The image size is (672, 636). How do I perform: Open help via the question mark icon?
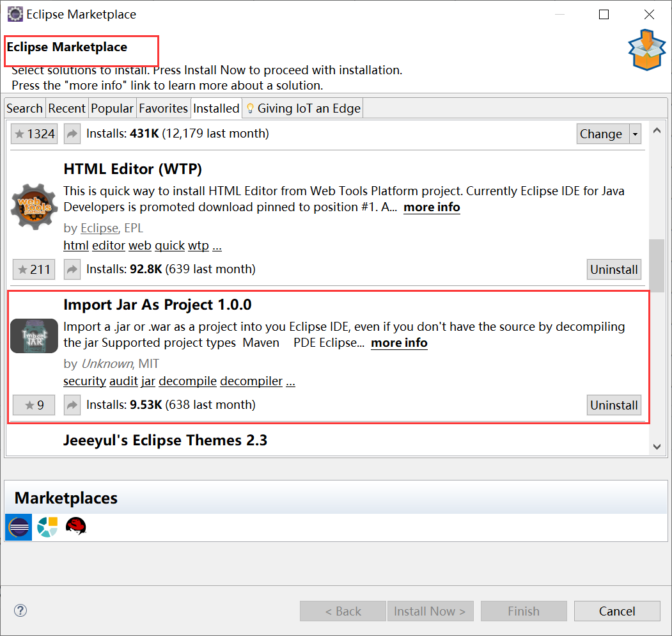[x=20, y=610]
